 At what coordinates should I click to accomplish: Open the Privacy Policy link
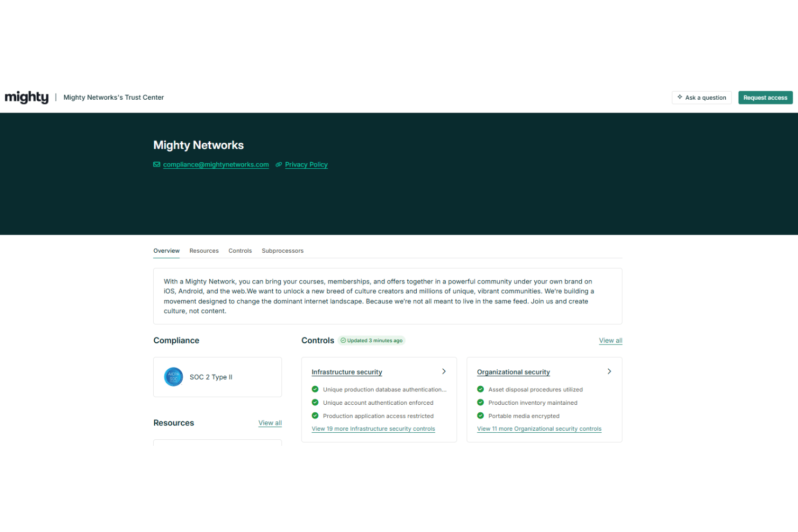click(306, 164)
